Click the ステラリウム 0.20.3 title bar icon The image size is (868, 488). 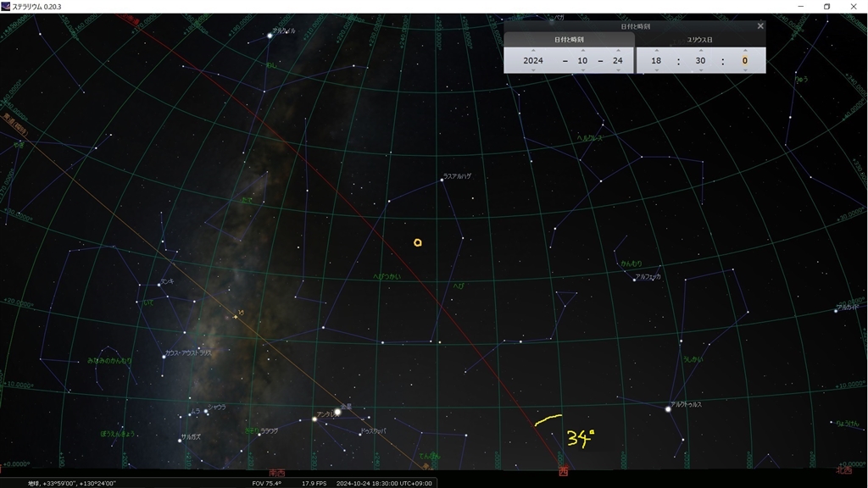(6, 7)
